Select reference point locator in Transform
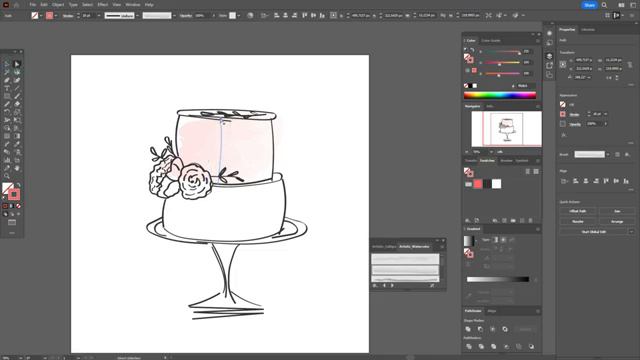Viewport: 640px width, 360px height. [563, 64]
